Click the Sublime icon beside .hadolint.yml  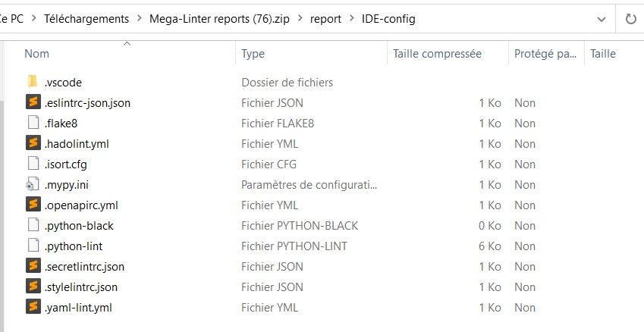(32, 143)
